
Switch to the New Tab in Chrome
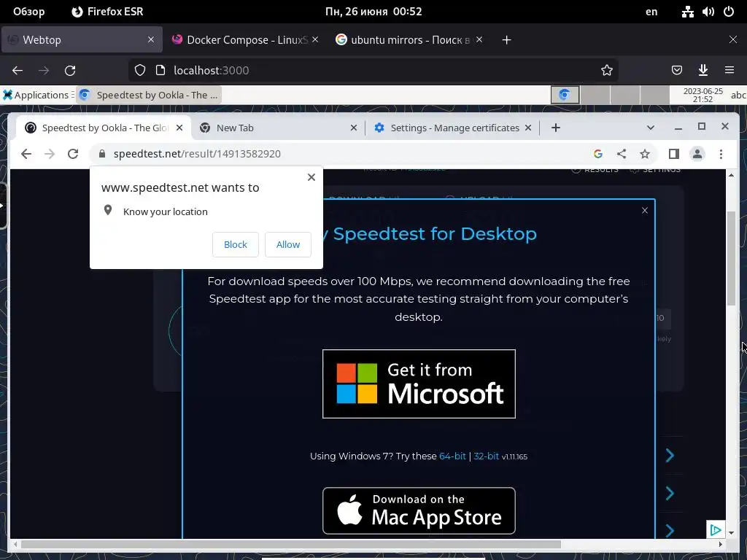pos(278,128)
